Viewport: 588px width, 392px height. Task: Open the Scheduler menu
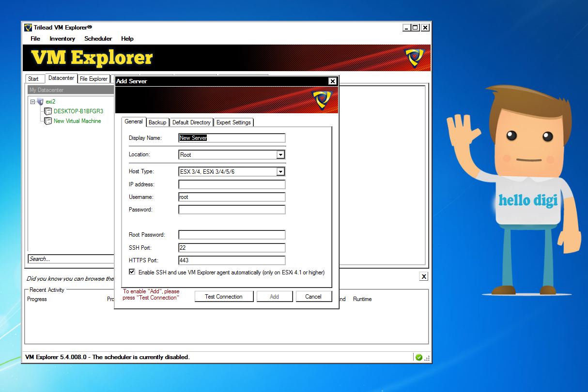[98, 39]
